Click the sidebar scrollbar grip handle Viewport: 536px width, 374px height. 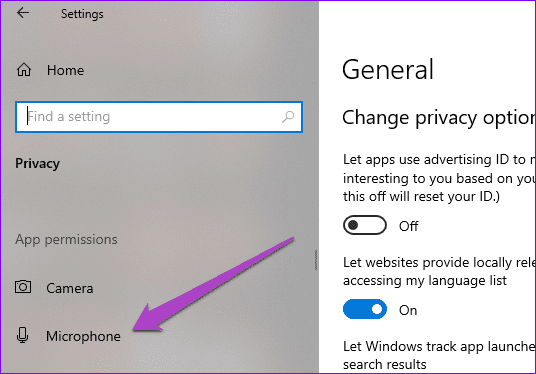point(316,260)
